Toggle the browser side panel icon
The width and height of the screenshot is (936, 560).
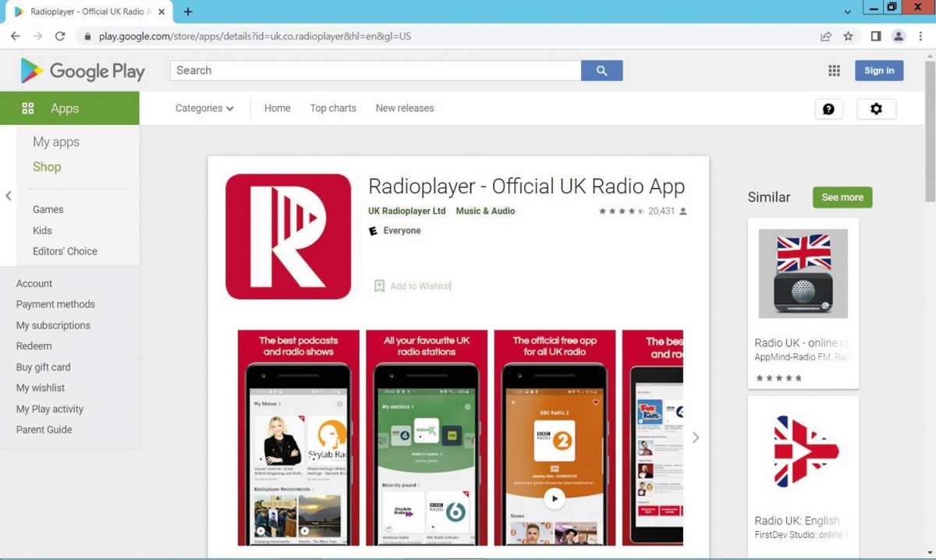(876, 36)
